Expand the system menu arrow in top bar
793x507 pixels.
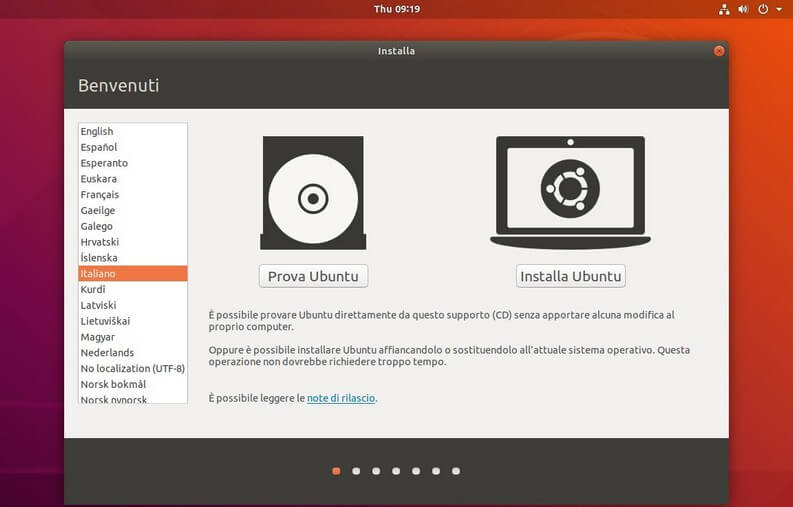[779, 9]
